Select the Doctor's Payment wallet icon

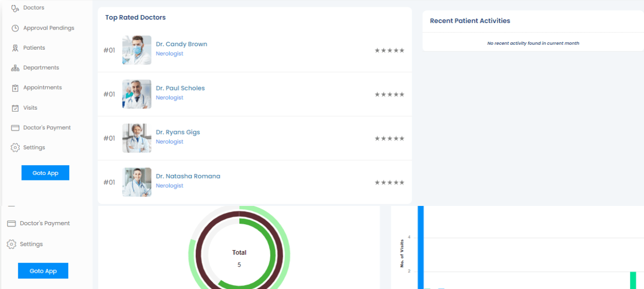[x=14, y=127]
